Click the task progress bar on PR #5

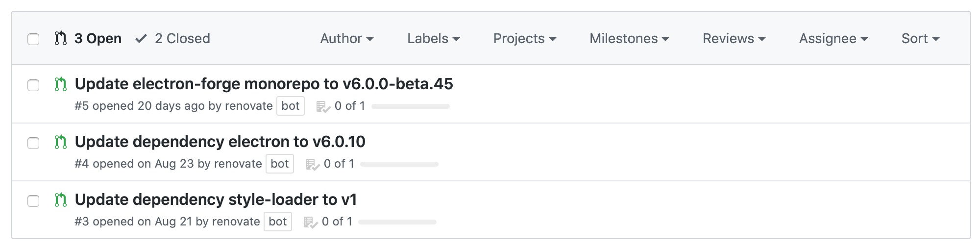click(x=411, y=106)
